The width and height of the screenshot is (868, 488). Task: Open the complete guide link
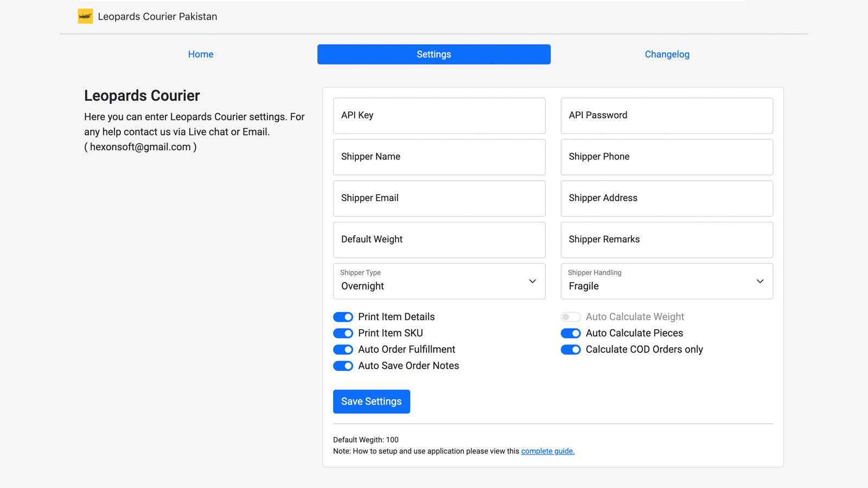pos(547,451)
